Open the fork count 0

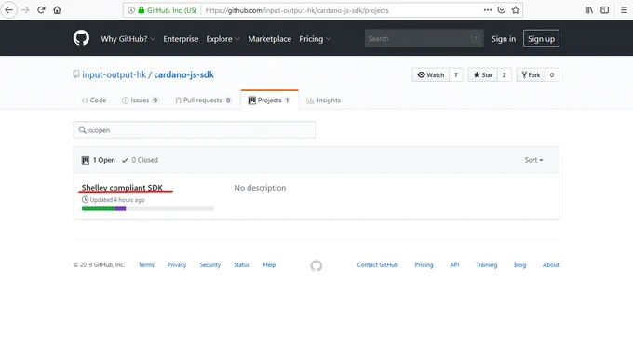(x=552, y=75)
